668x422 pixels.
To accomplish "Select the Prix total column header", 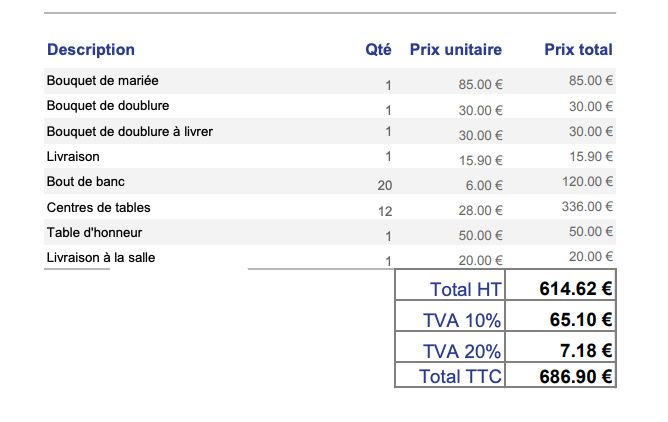I will (578, 49).
